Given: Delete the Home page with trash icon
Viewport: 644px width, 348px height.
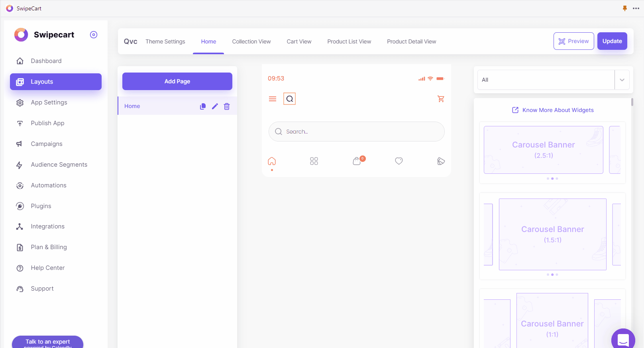Looking at the screenshot, I should click(227, 106).
